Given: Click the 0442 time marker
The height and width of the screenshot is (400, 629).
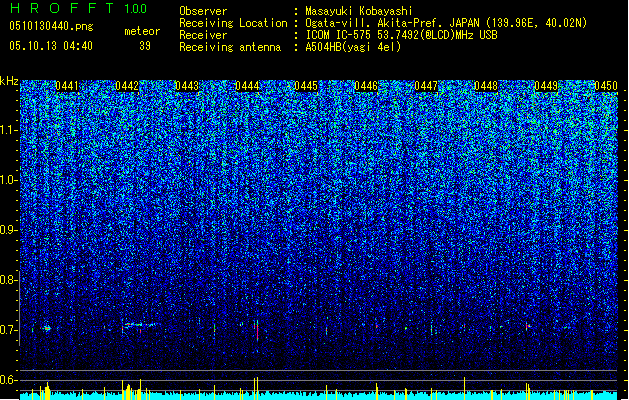Looking at the screenshot, I should point(127,86).
